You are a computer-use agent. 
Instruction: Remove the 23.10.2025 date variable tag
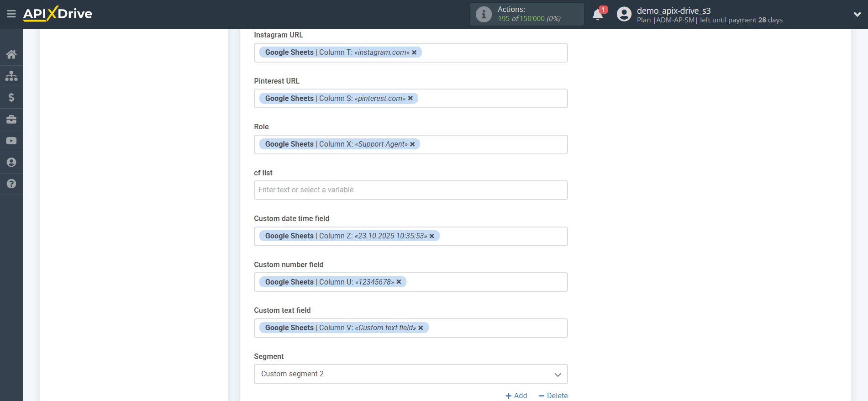coord(432,236)
